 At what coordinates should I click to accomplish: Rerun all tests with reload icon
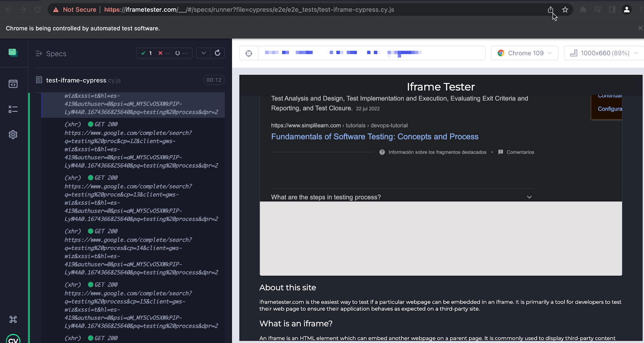(217, 53)
